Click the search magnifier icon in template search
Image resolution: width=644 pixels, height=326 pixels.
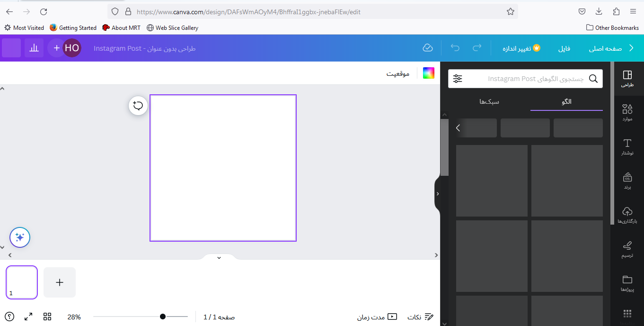tap(593, 79)
